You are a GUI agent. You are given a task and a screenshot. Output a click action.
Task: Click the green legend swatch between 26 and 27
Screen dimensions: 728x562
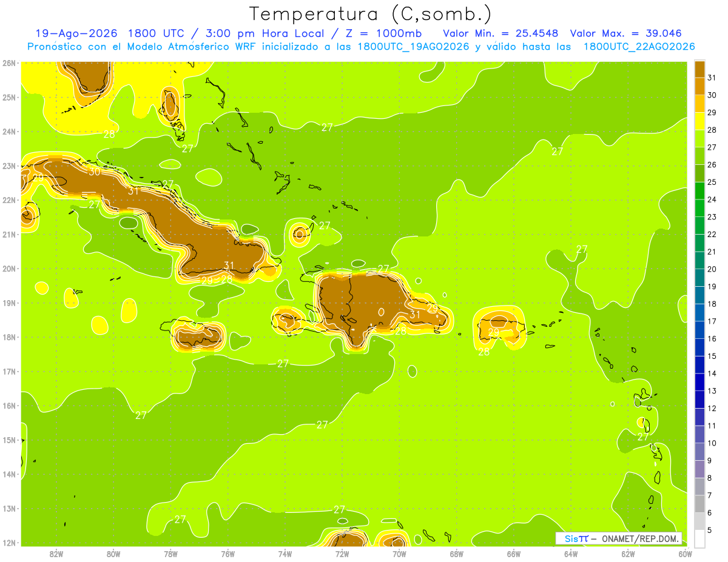point(699,156)
